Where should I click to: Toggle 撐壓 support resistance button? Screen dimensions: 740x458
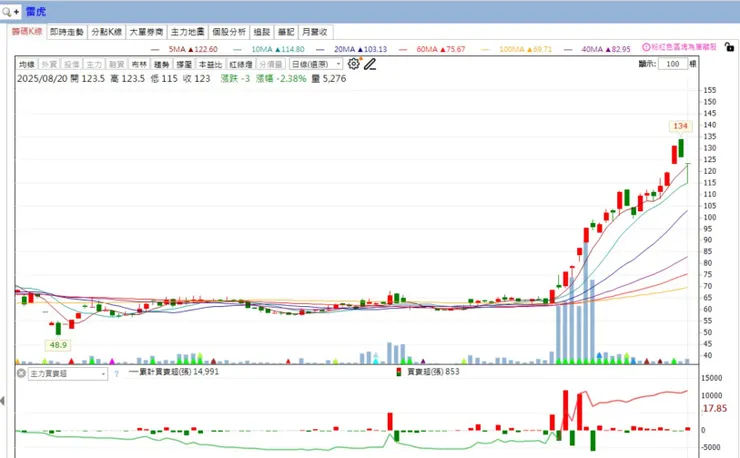pos(184,64)
